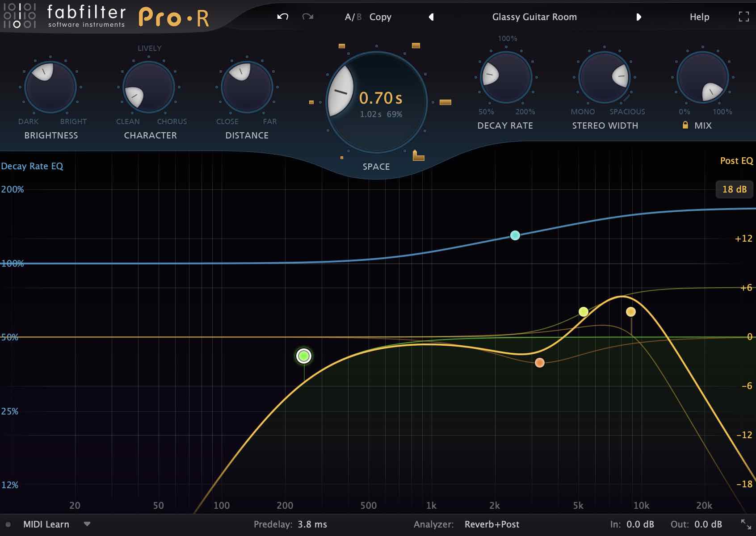Click the Pro-R product name logo
The image size is (756, 536).
[x=174, y=18]
